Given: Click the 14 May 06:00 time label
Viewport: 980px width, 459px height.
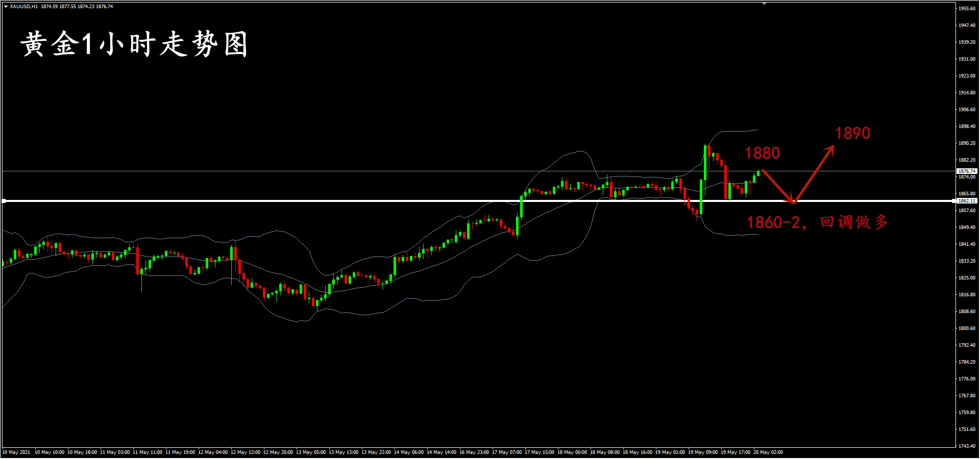Looking at the screenshot, I should tap(409, 452).
